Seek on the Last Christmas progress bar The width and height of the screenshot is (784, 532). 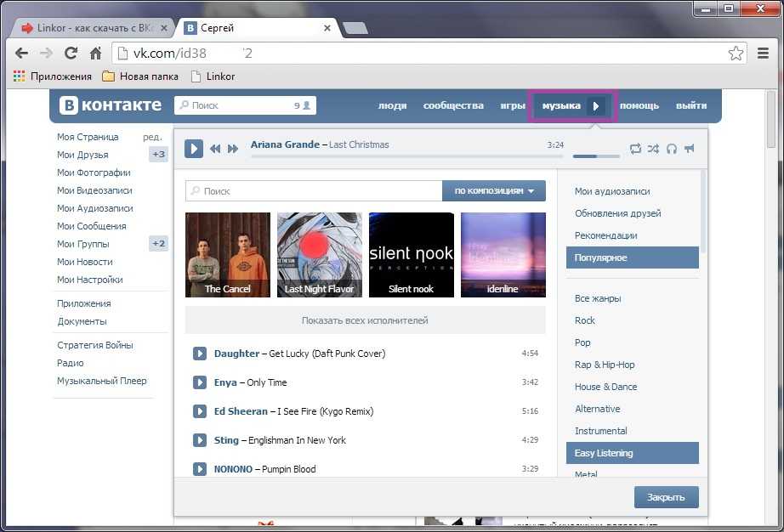(407, 156)
